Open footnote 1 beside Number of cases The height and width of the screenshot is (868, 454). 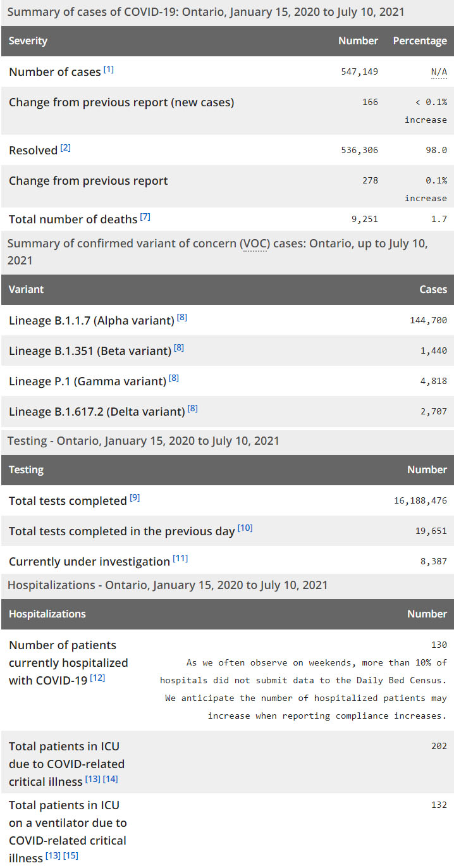tap(109, 70)
